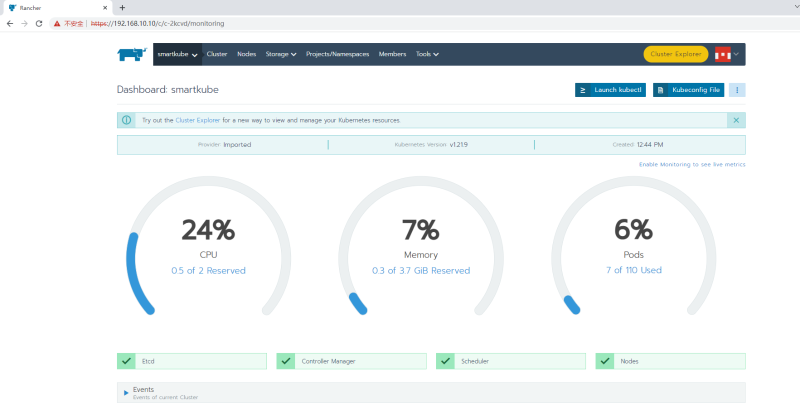
Task: Click the Created 12:44 PM text
Action: [x=638, y=144]
